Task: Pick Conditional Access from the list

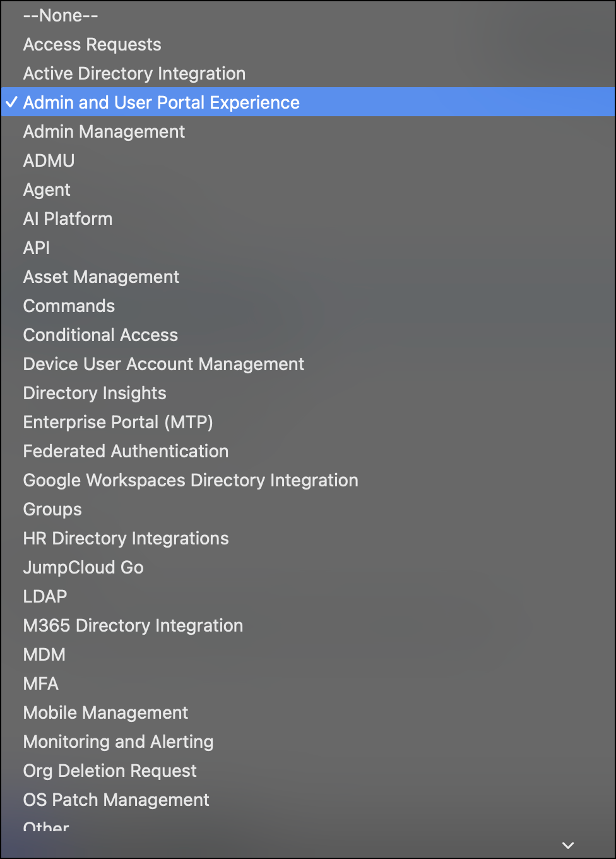Action: pos(100,335)
